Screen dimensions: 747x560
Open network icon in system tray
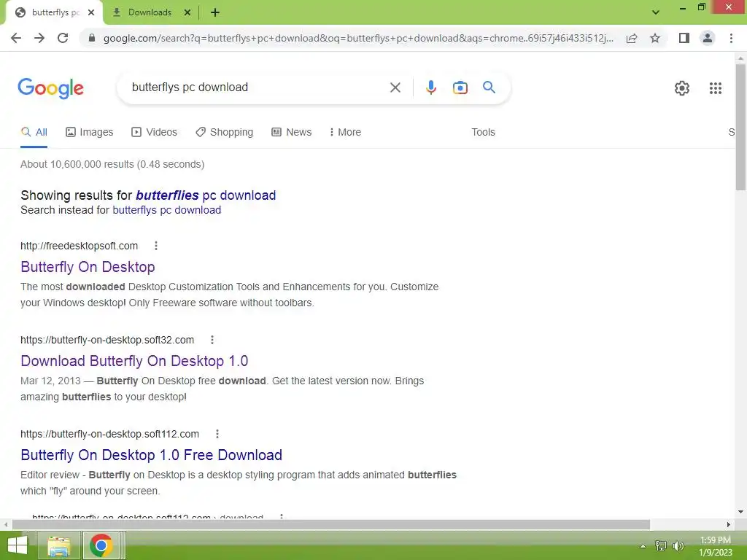coord(661,545)
